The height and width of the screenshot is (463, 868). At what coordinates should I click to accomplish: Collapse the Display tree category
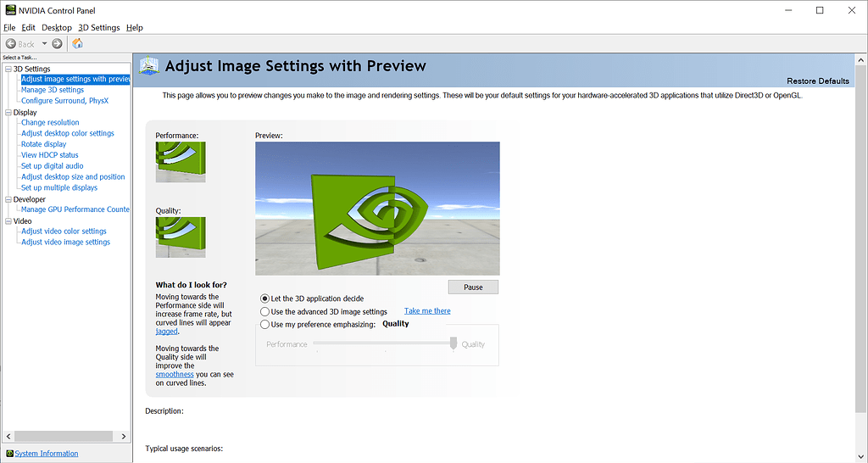click(8, 112)
